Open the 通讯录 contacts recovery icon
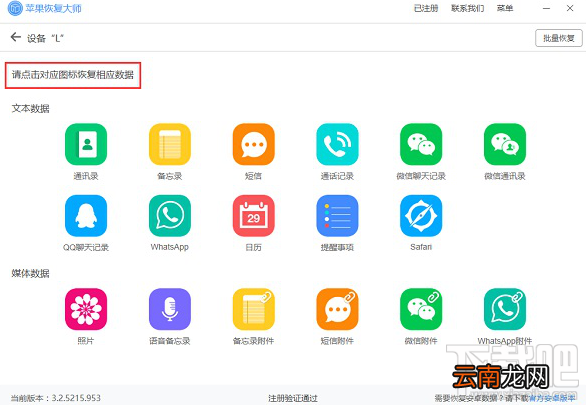The height and width of the screenshot is (405, 586). click(86, 144)
